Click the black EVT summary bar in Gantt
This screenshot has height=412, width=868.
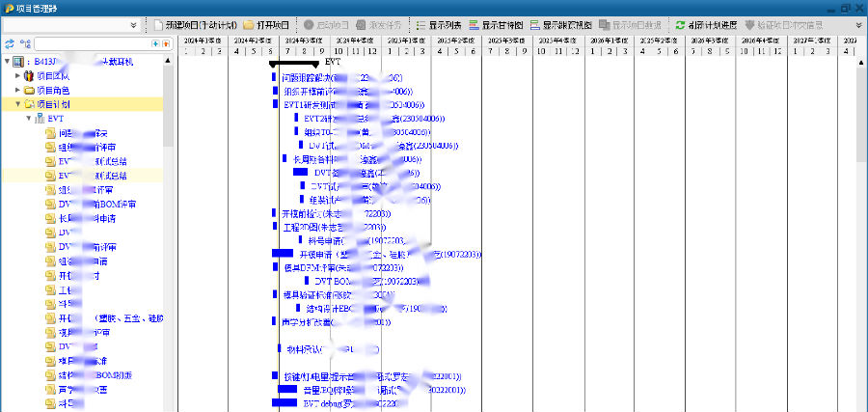pos(293,65)
